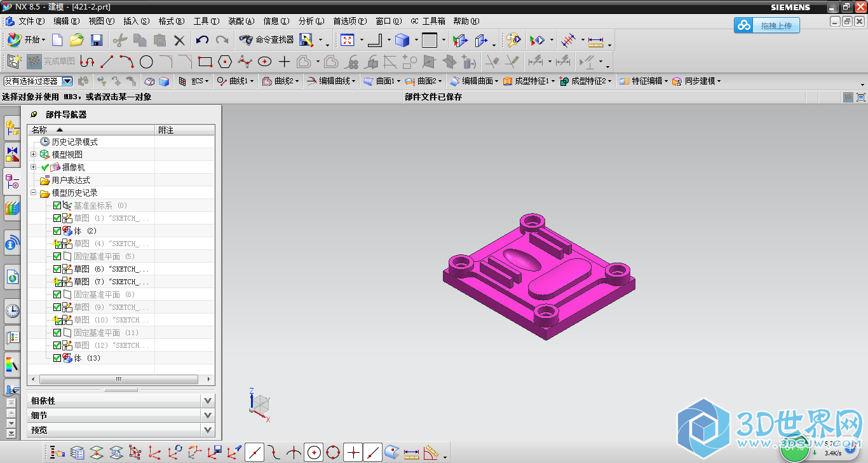Save the part with the floppy icon
Viewport: 868px width, 463px height.
tap(97, 40)
